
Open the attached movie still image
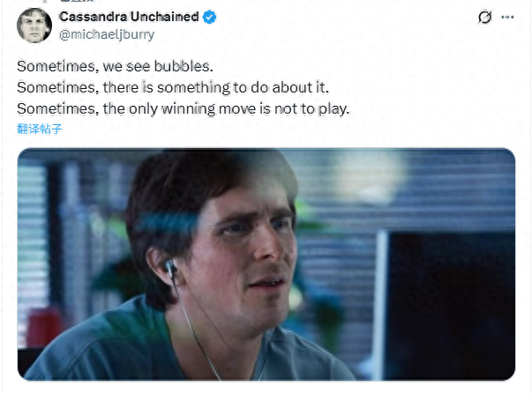(x=266, y=264)
